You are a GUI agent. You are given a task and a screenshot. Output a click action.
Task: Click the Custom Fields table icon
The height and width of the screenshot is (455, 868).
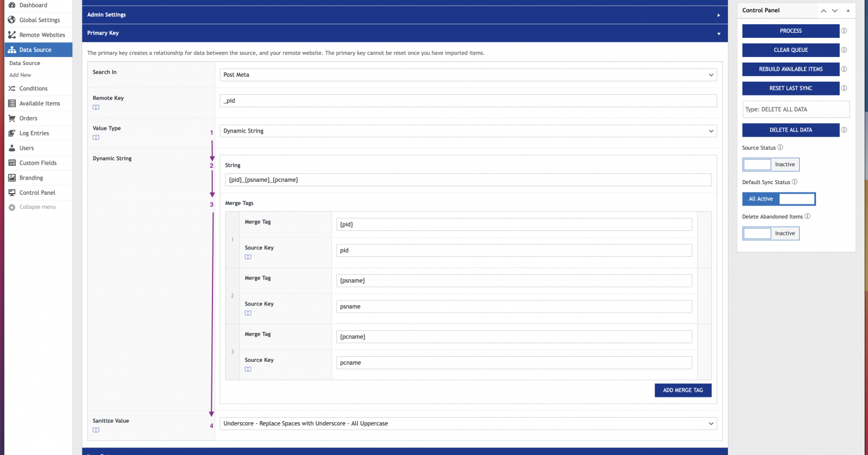tap(12, 163)
